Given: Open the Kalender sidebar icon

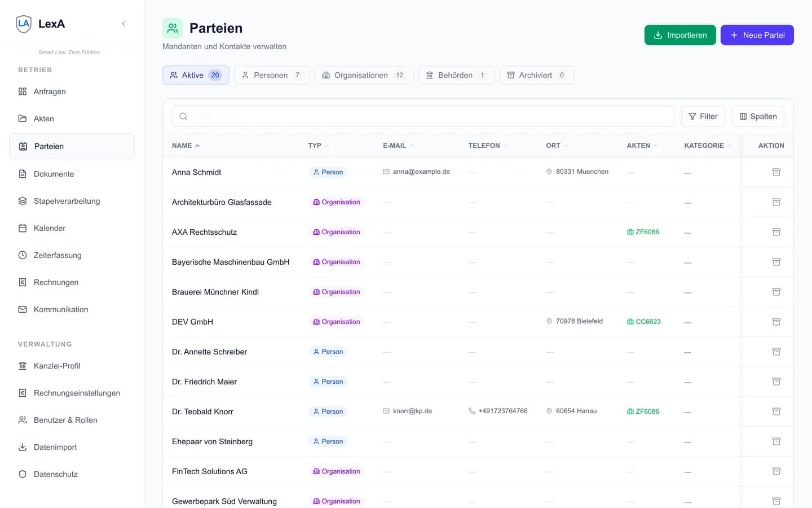Looking at the screenshot, I should pyautogui.click(x=23, y=228).
